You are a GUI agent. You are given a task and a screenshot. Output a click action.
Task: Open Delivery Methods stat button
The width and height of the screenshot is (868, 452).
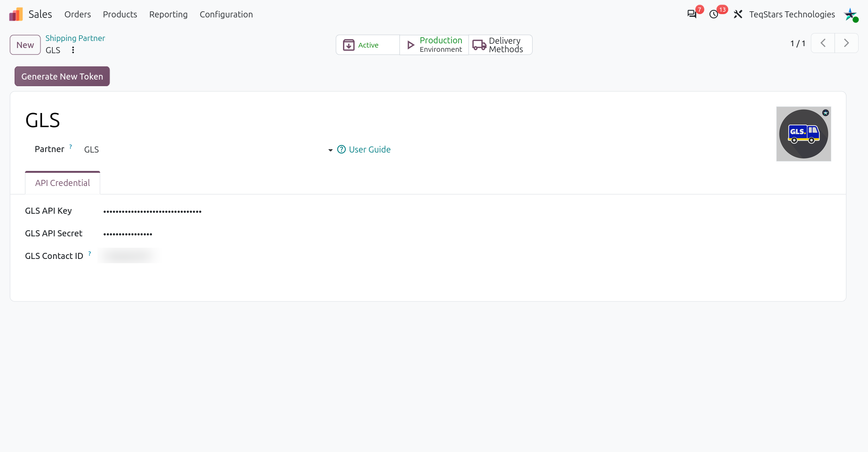tap(501, 45)
